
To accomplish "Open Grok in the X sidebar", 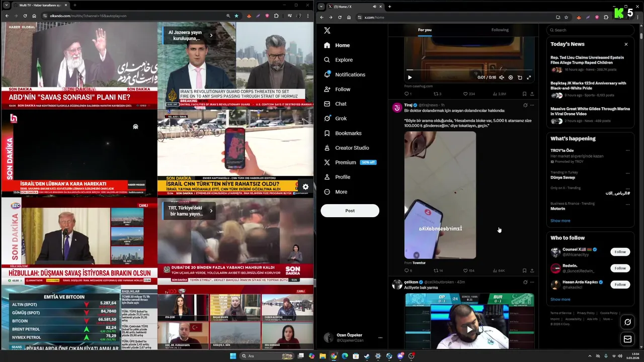I will click(336, 118).
